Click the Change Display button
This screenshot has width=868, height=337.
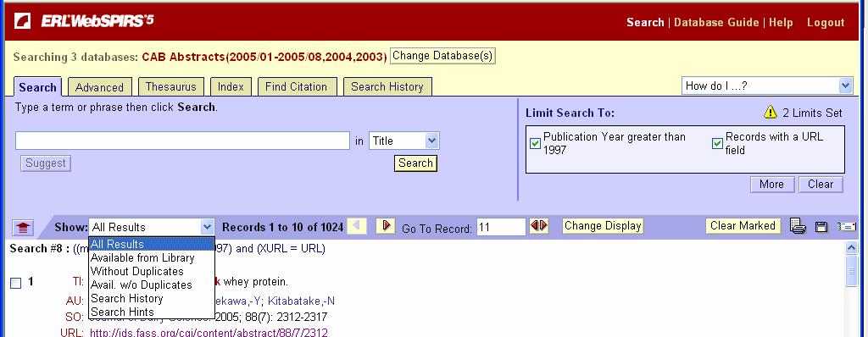[x=603, y=226]
